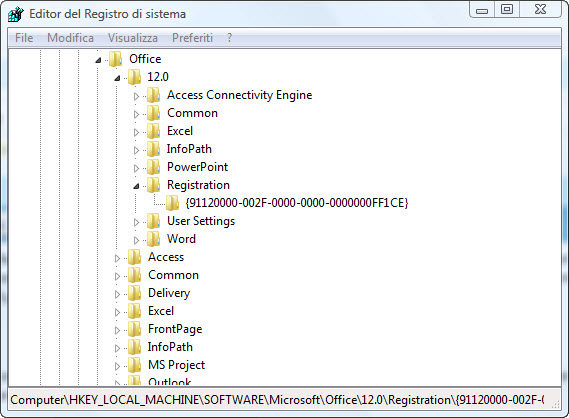
Task: Click Access Connectivity Engine folder icon
Action: pos(153,95)
